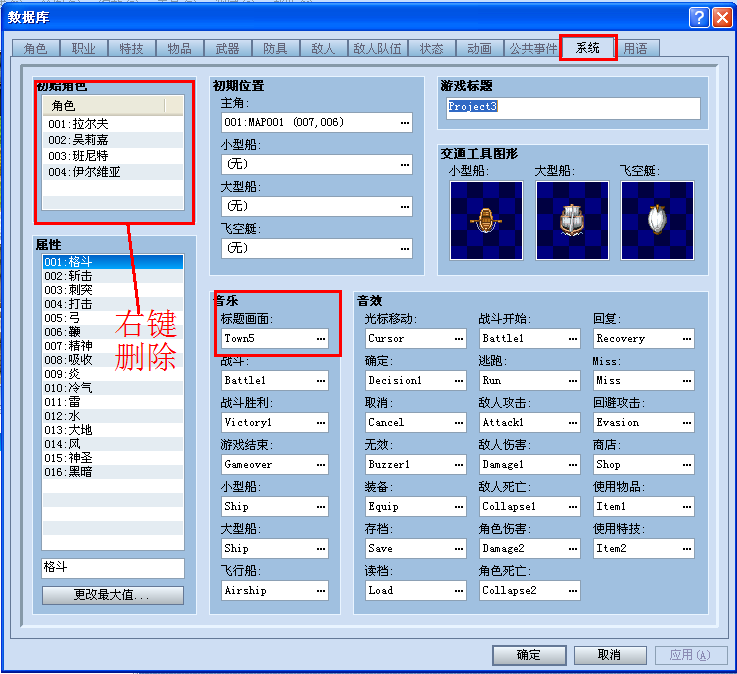This screenshot has height=674, width=737.
Task: Open the Equip sound selector
Action: point(416,506)
